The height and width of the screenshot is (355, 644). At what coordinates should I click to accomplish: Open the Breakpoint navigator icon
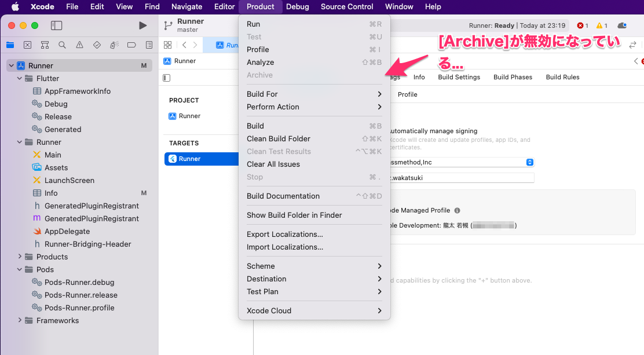131,45
